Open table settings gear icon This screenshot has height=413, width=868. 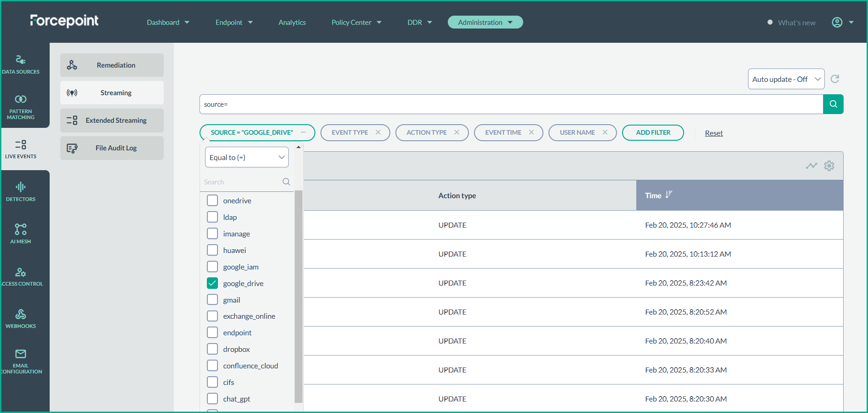(x=829, y=166)
